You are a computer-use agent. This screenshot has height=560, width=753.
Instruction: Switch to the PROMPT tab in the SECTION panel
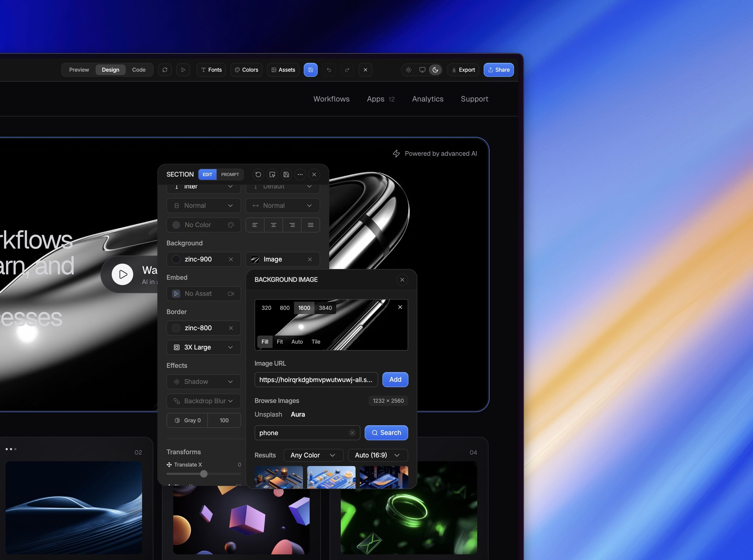click(230, 174)
